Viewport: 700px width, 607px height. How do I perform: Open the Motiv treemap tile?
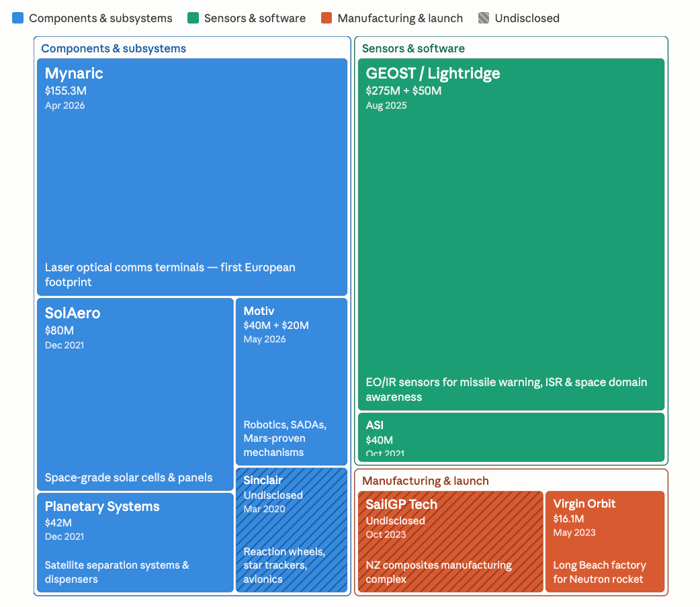[x=292, y=381]
